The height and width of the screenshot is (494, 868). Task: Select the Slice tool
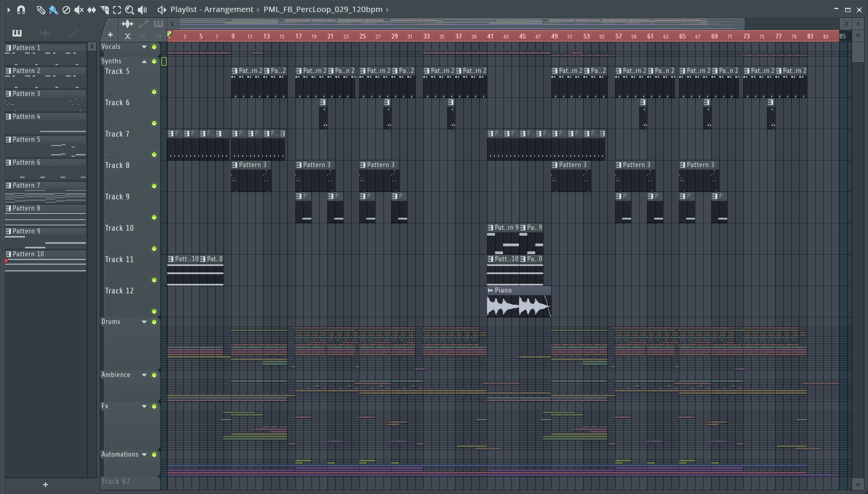point(104,10)
